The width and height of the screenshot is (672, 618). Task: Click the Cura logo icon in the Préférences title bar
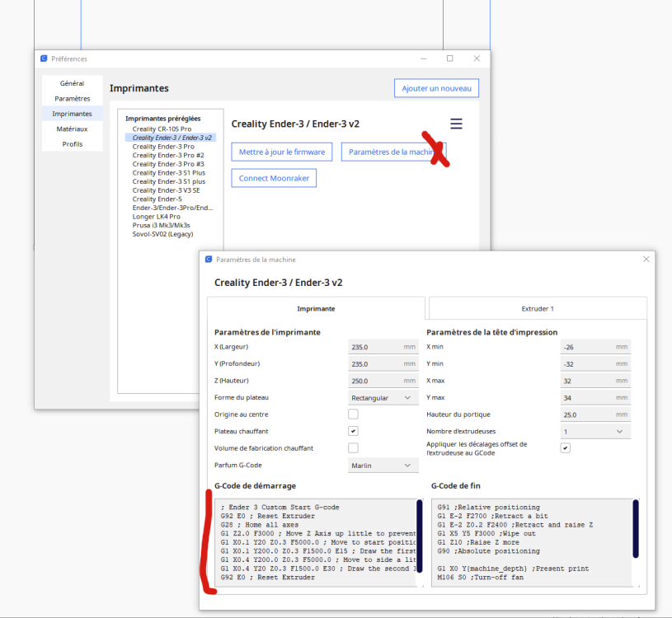(x=44, y=59)
